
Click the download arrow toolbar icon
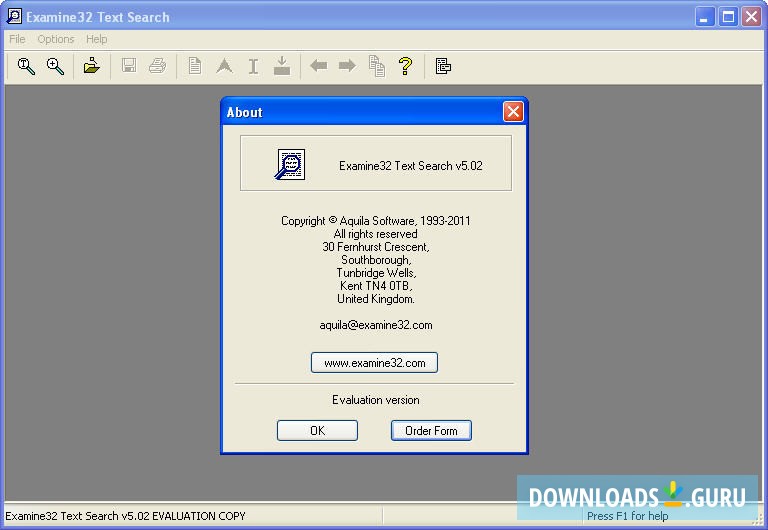pyautogui.click(x=282, y=66)
